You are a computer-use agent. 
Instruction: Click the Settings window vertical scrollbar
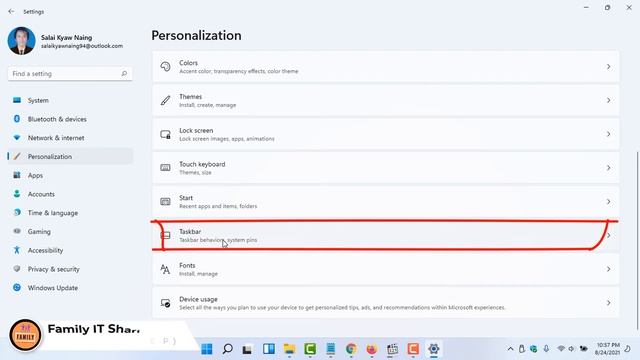tap(637, 240)
